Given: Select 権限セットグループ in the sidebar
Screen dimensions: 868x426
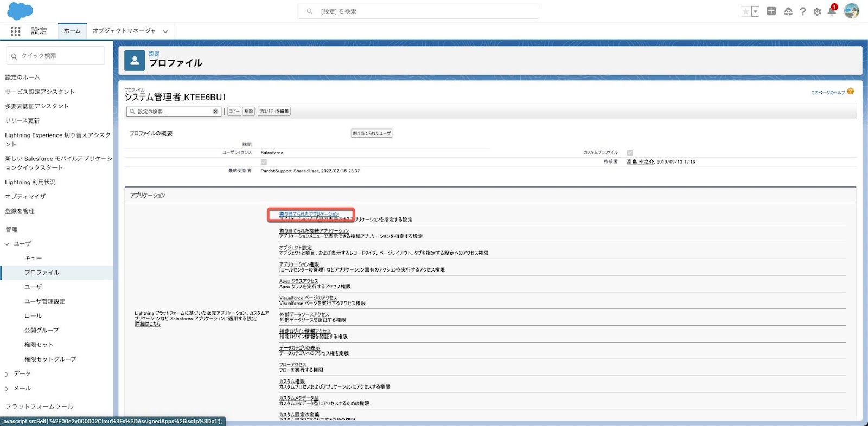Looking at the screenshot, I should [x=50, y=359].
